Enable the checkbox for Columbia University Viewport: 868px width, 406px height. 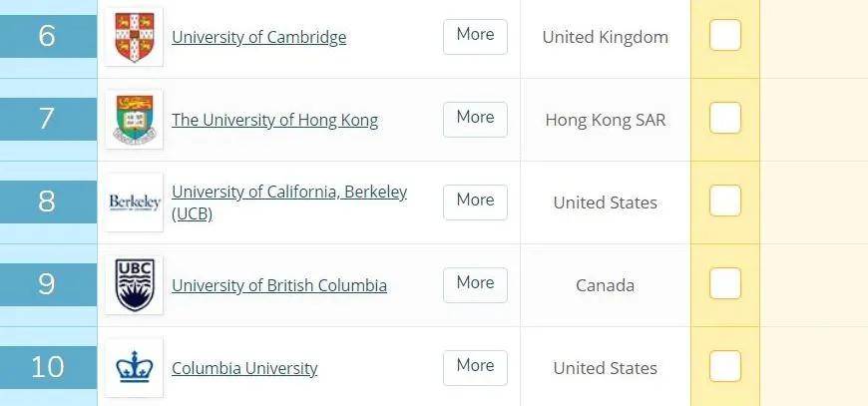[x=725, y=366]
